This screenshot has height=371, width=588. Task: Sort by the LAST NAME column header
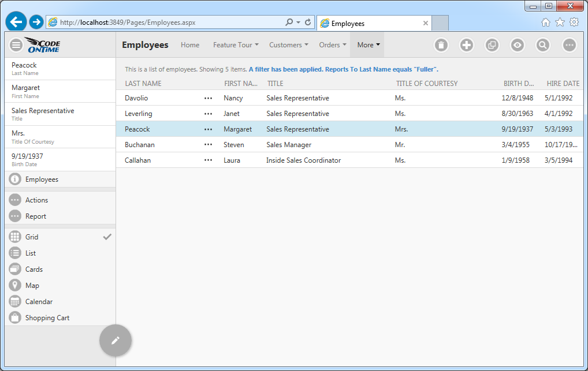143,84
